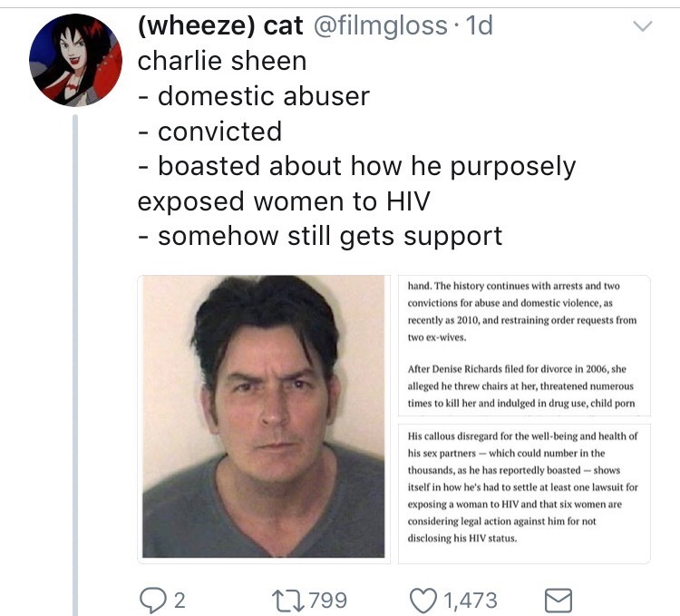
Task: Click the 1,473 likes count
Action: click(x=471, y=601)
